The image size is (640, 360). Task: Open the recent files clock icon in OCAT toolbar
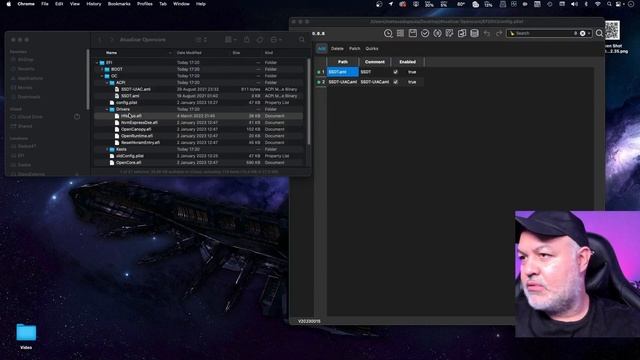(x=388, y=33)
